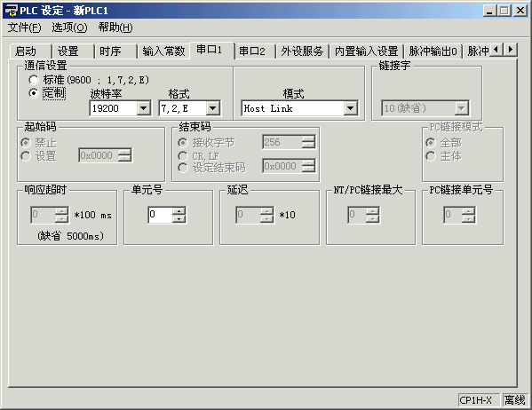Viewport: 532px width, 410px height.
Task: Increase the 单元号 value with up arrow
Action: 179,211
